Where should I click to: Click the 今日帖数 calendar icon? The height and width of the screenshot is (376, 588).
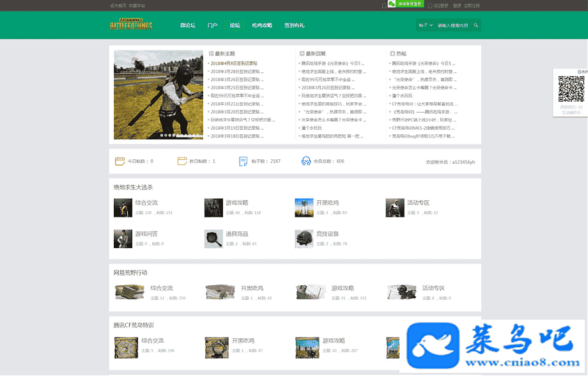119,161
